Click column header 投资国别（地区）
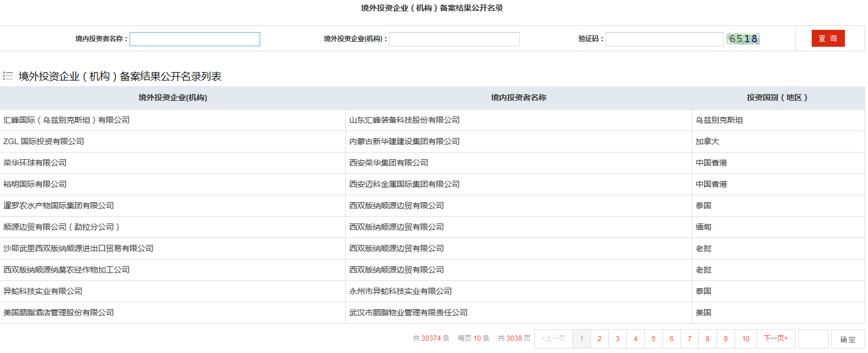 [778, 97]
